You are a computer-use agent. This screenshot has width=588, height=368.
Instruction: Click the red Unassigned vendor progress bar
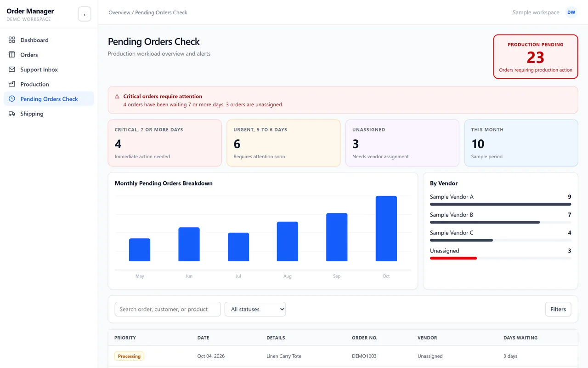point(453,258)
